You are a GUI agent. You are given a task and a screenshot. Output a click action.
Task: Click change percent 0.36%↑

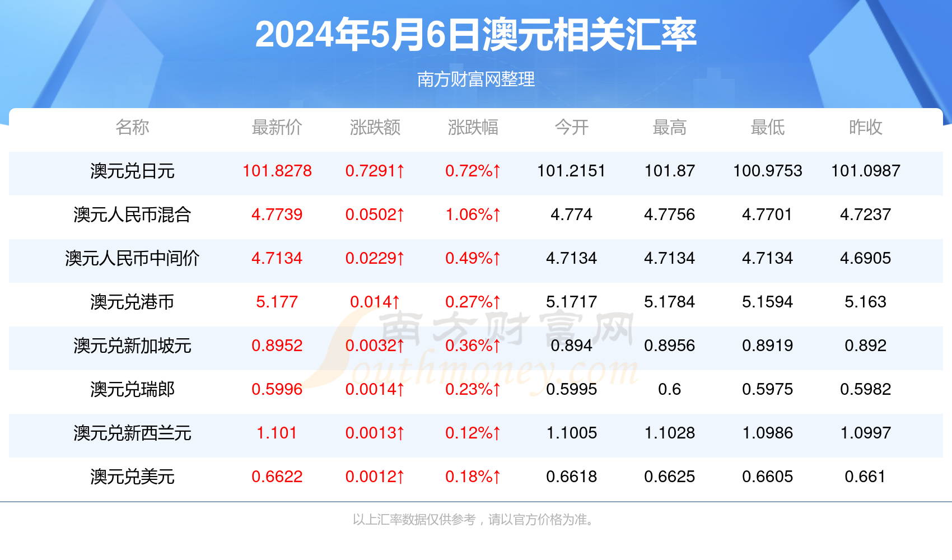click(x=473, y=346)
